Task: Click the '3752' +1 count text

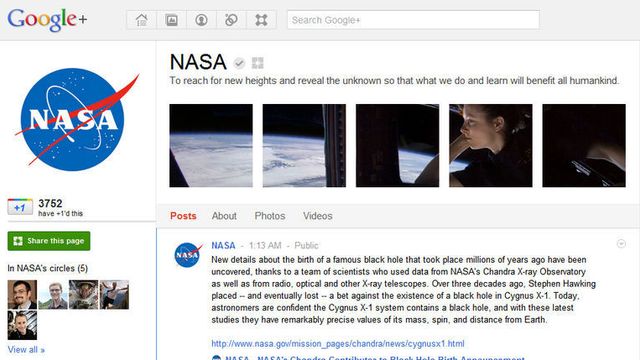Action: click(x=50, y=203)
